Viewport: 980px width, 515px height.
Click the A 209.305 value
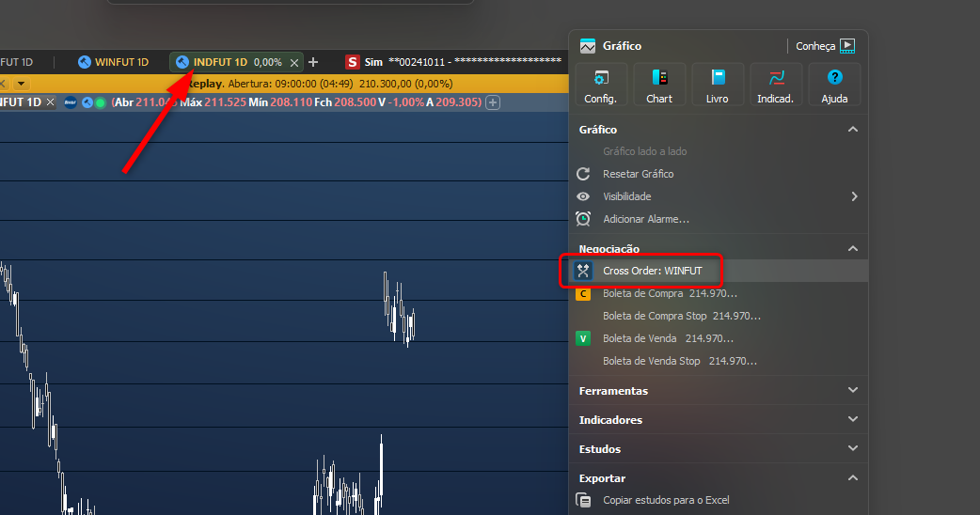[x=453, y=102]
